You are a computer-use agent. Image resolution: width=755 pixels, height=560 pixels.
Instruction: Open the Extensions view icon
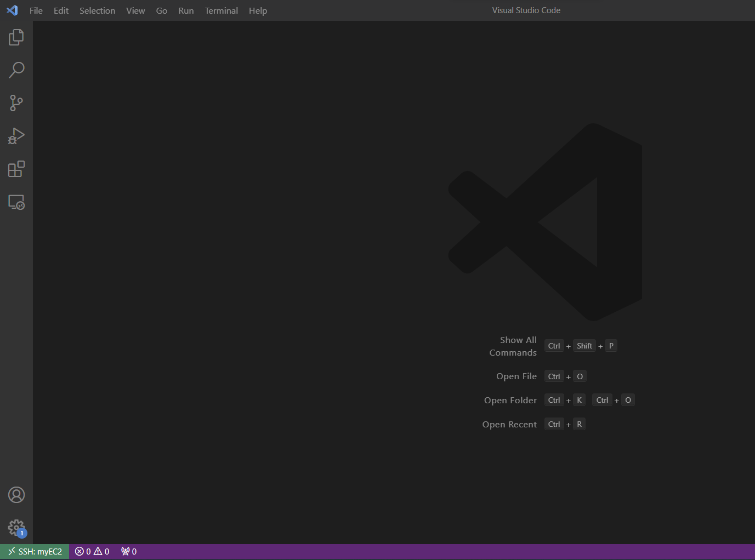16,169
